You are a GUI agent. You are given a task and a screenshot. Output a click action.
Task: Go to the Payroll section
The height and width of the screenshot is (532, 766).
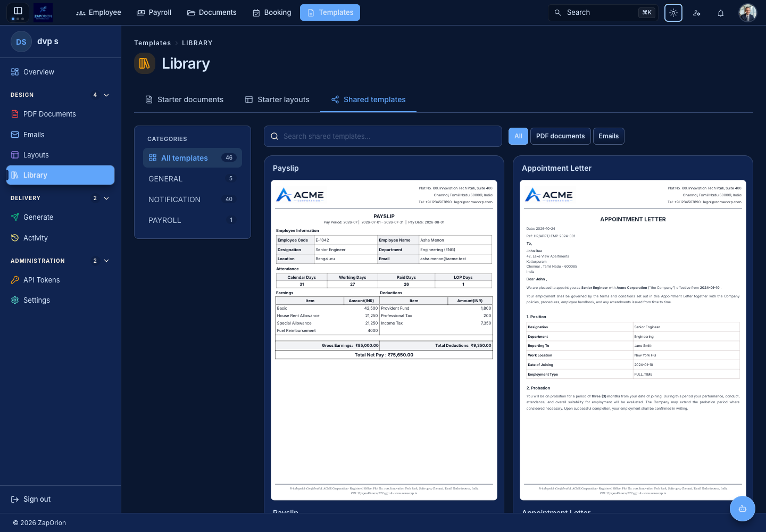[154, 12]
